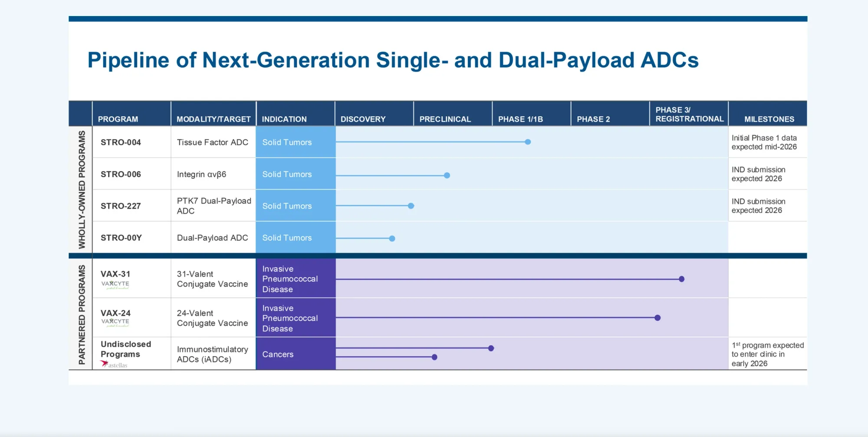Click the STRO-006 progress endpoint dot
This screenshot has height=437, width=868.
[447, 175]
